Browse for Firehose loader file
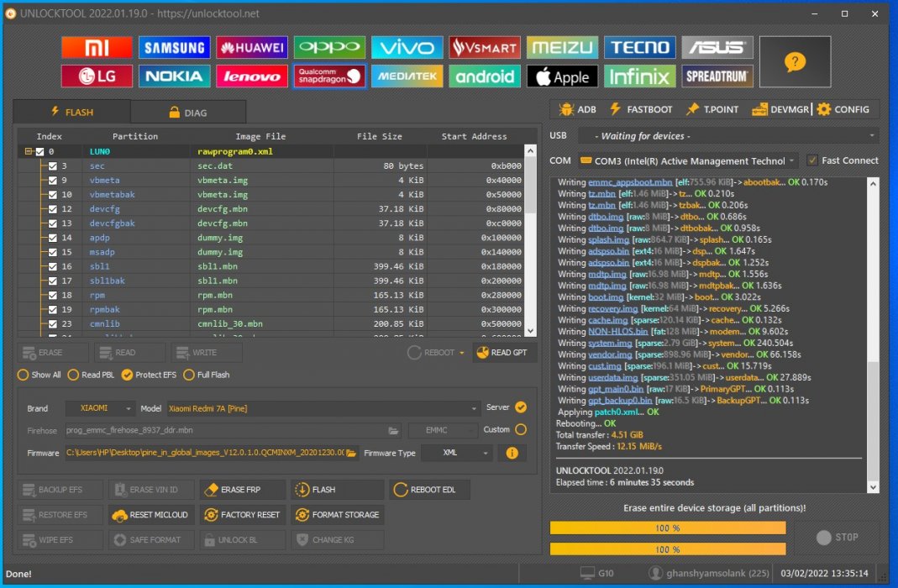898x588 pixels. tap(393, 431)
